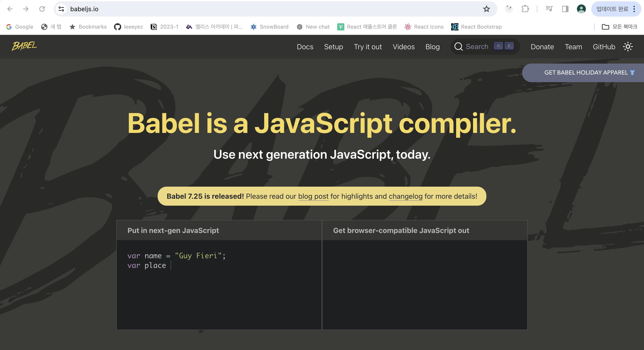Click the circular extension icon beside bookmark star
The image size is (644, 350).
click(509, 9)
